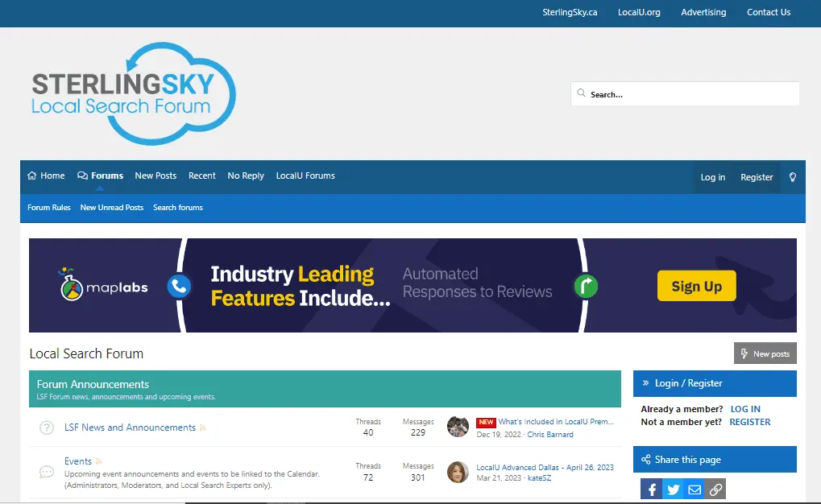Open the Events forum link
The height and width of the screenshot is (504, 821).
(x=78, y=461)
